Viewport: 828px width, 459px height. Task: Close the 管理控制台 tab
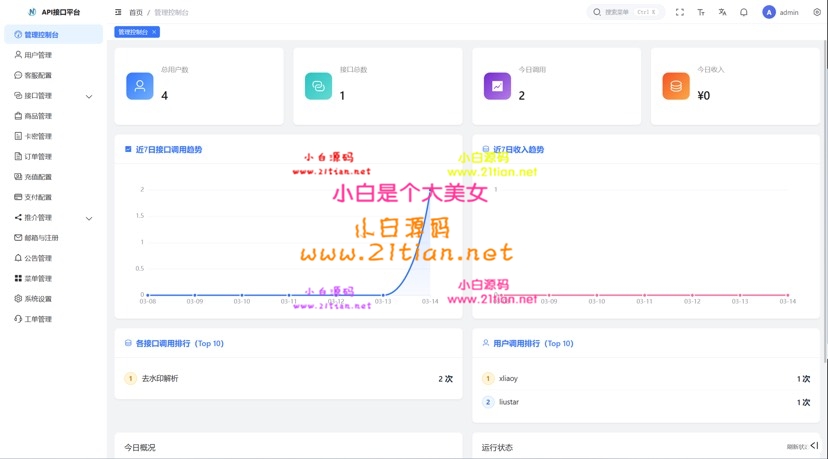tap(154, 32)
